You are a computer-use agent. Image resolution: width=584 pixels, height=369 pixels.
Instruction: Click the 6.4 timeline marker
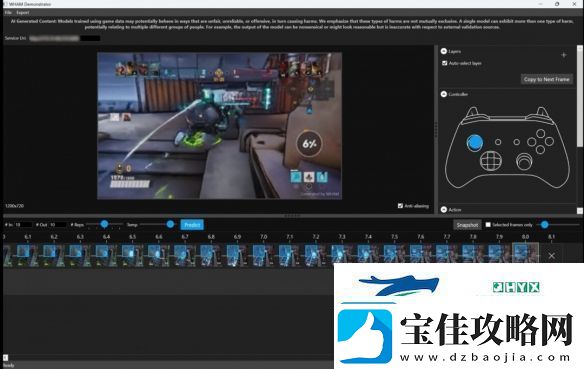coord(107,236)
